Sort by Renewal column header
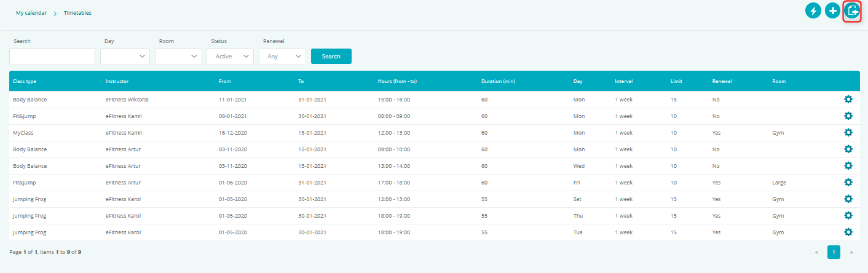The image size is (868, 273). click(722, 81)
